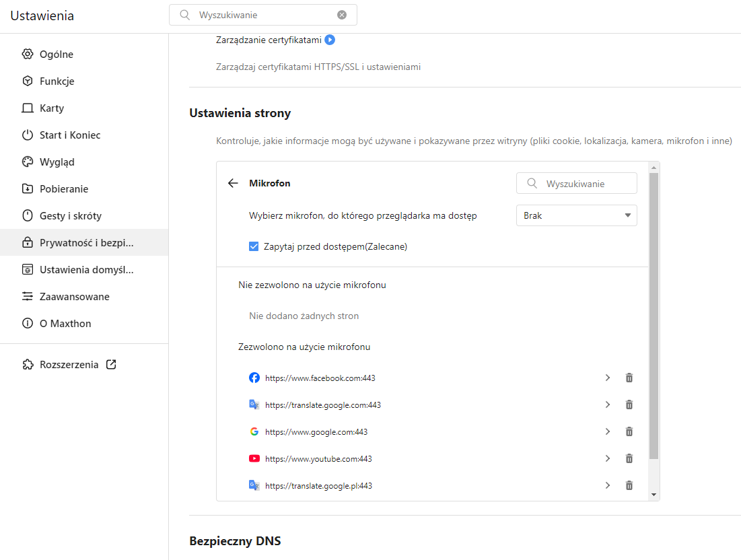Click the Start i Koniec power icon
741x560 pixels.
coord(28,135)
